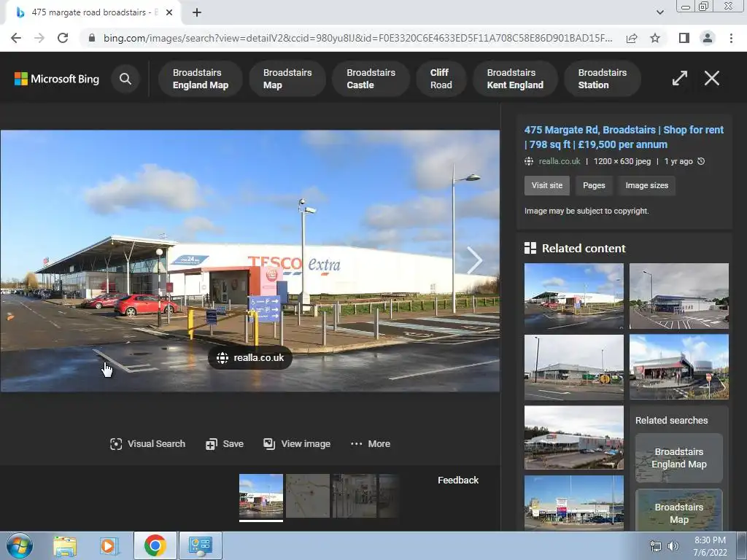Click the Feedback link

coord(458,480)
